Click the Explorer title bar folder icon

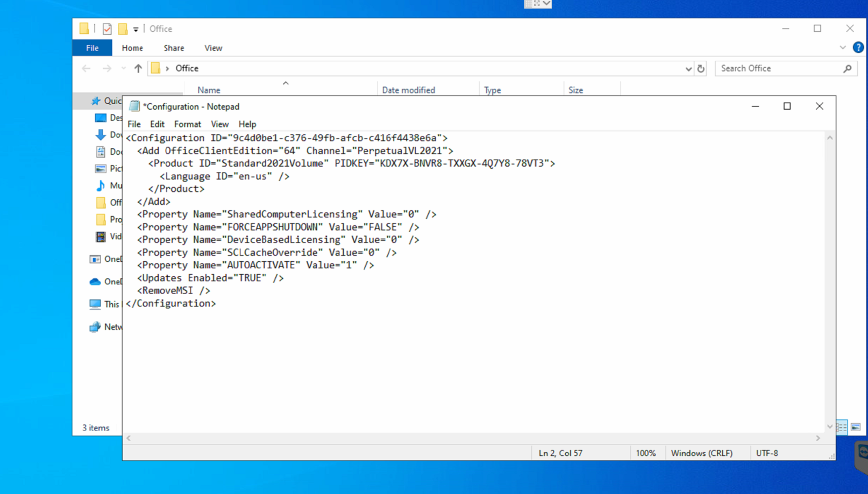[84, 28]
